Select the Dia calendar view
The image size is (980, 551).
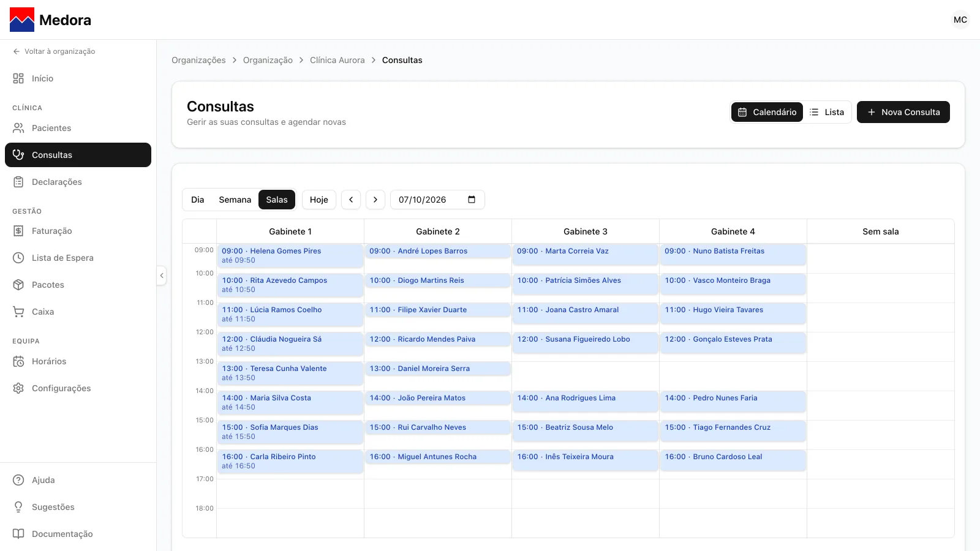[x=197, y=200]
